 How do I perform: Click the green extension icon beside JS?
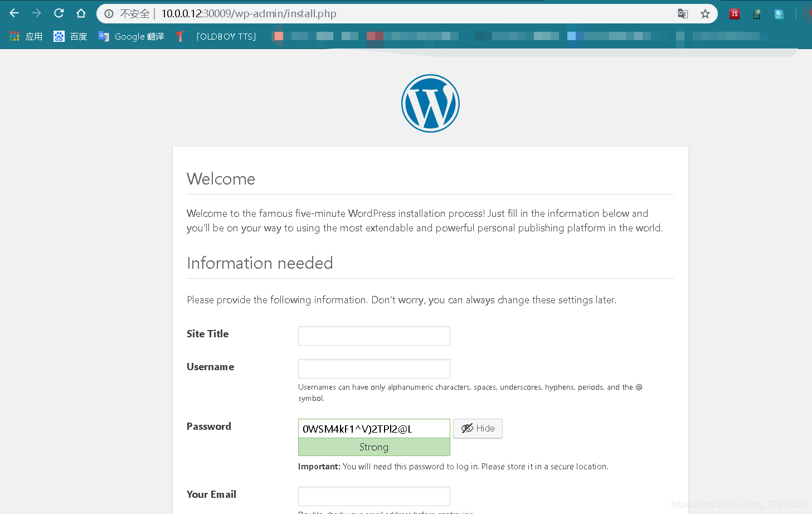757,14
